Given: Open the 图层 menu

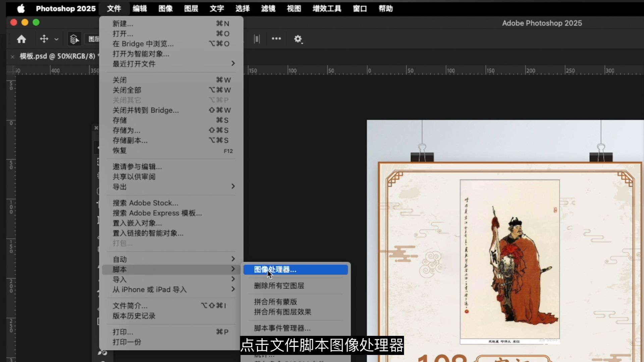Looking at the screenshot, I should tap(191, 8).
